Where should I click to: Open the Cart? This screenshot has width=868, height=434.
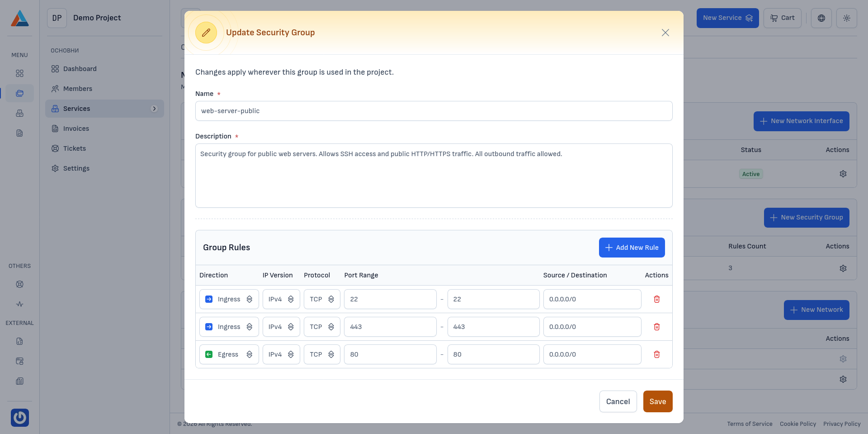pyautogui.click(x=782, y=18)
